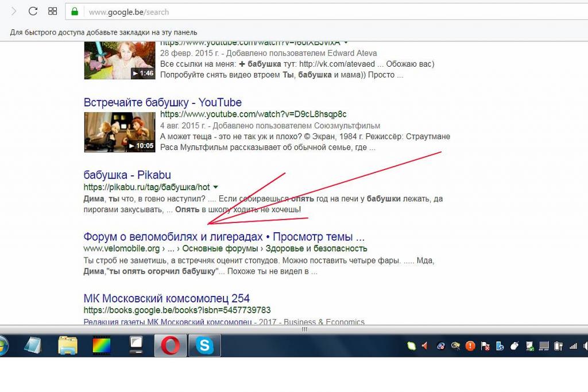Screen dimensions: 588x392
Task: Switch to Skype in taskbar
Action: [x=204, y=345]
